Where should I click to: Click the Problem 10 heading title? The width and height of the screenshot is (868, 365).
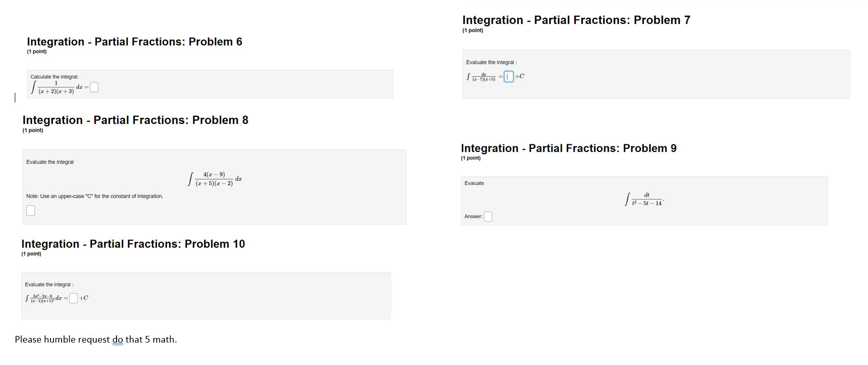click(133, 244)
